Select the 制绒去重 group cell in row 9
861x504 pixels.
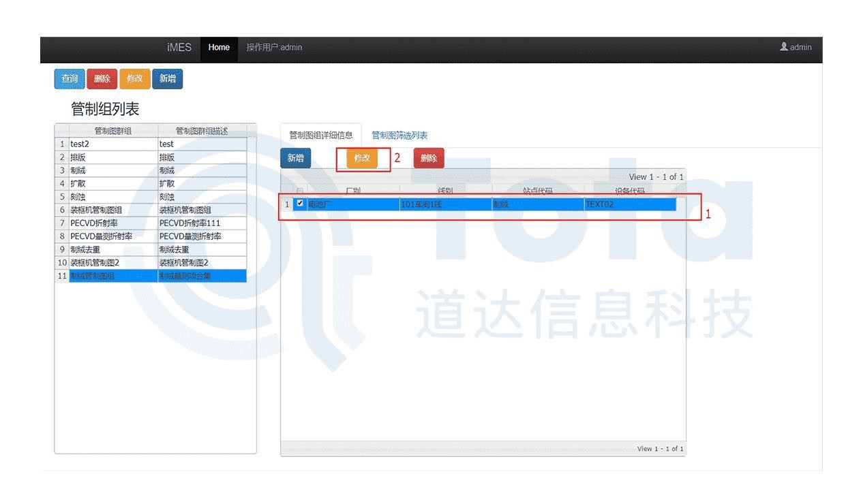click(x=113, y=250)
